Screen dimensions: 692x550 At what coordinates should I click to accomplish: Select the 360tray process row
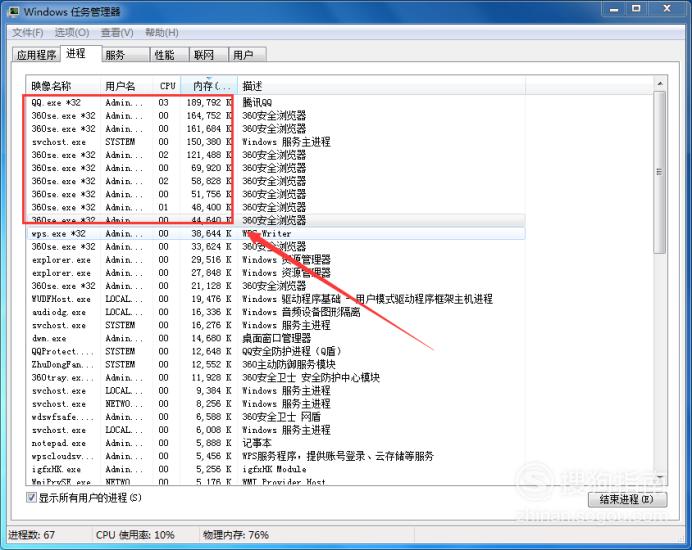(276, 377)
